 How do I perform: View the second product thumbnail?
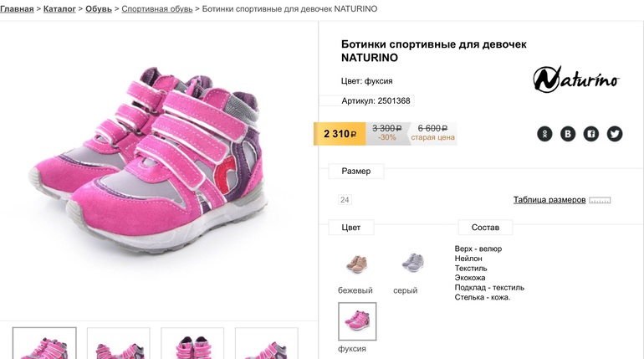(119, 344)
